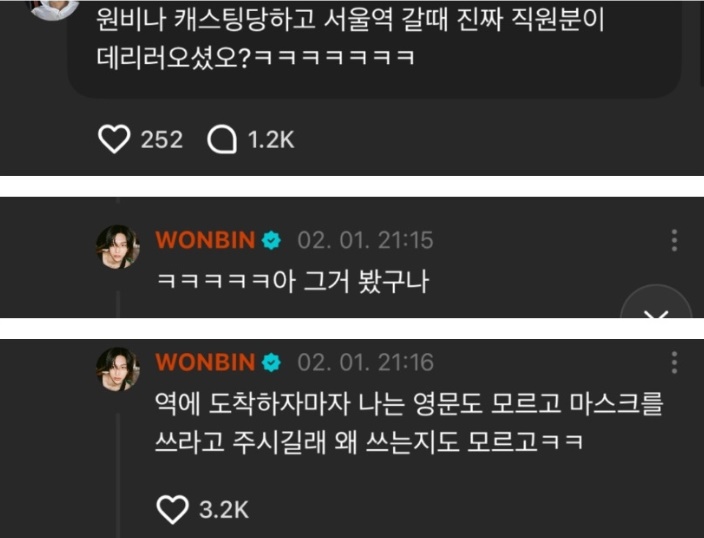The height and width of the screenshot is (538, 704).
Task: Tap verified badge on the 21:15 WONBIN reply
Action: [271, 240]
